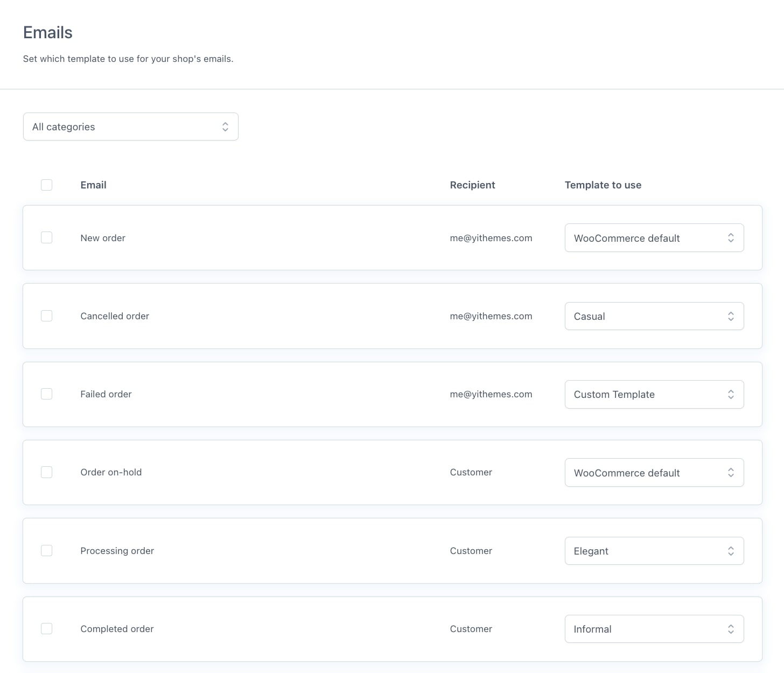Image resolution: width=784 pixels, height=673 pixels.
Task: Check the New order email checkbox
Action: (x=47, y=238)
